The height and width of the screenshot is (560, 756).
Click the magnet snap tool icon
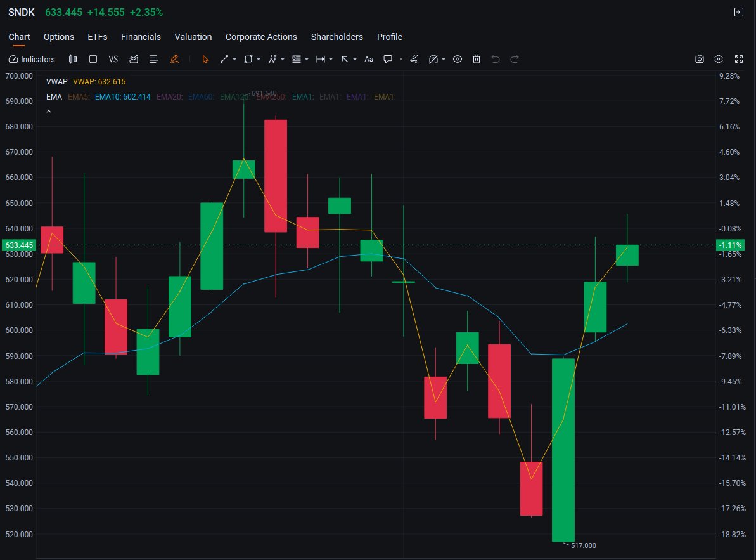pyautogui.click(x=433, y=60)
